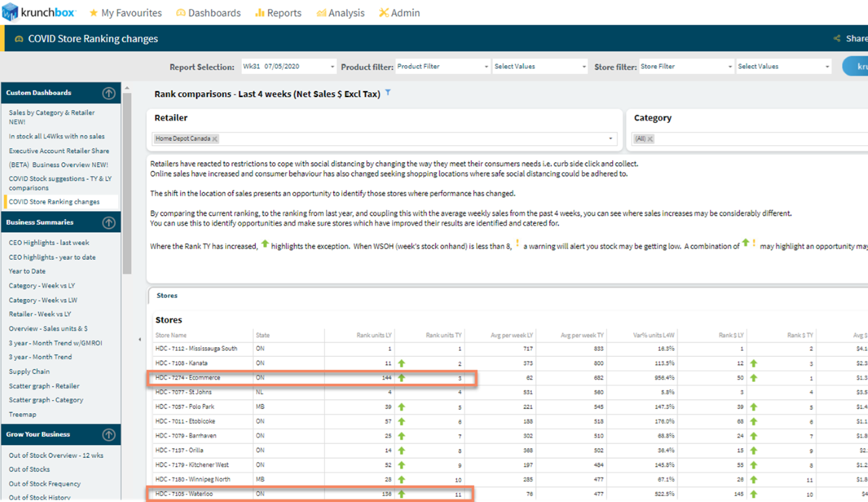Screen dimensions: 868x502
Task: Collapse the Grow Your Business section
Action: click(x=108, y=435)
